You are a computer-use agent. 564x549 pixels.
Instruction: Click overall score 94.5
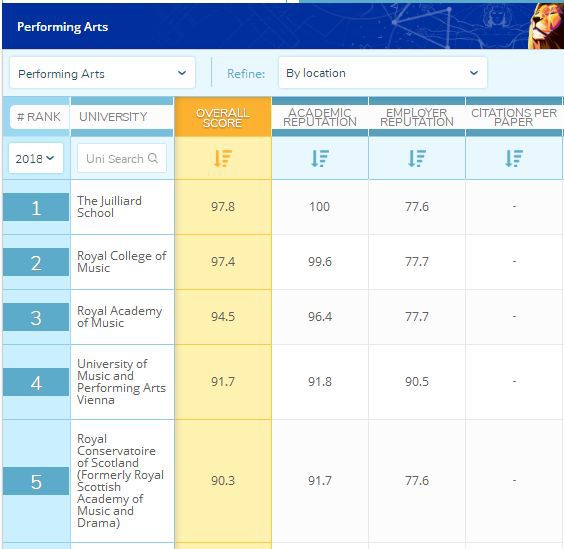pos(223,317)
